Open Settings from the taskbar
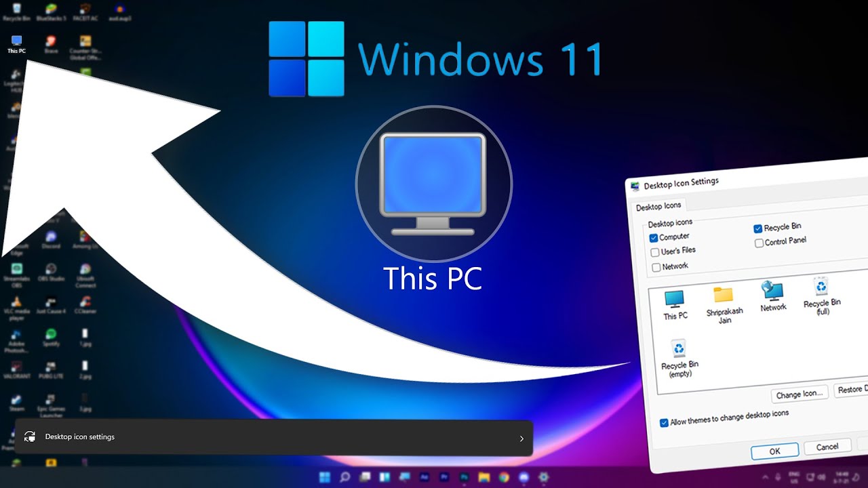The width and height of the screenshot is (868, 488). click(x=543, y=477)
